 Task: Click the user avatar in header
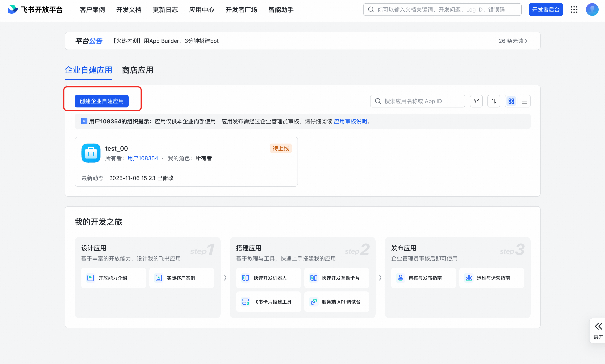point(592,10)
